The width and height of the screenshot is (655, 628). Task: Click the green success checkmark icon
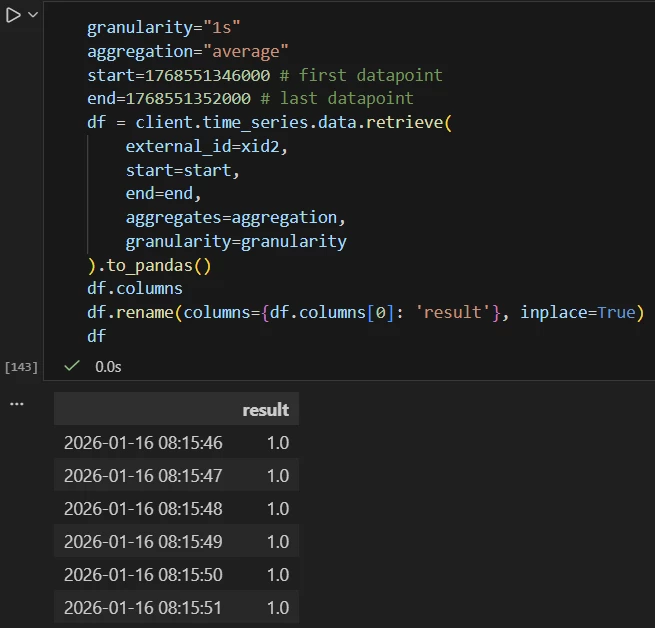pos(71,366)
